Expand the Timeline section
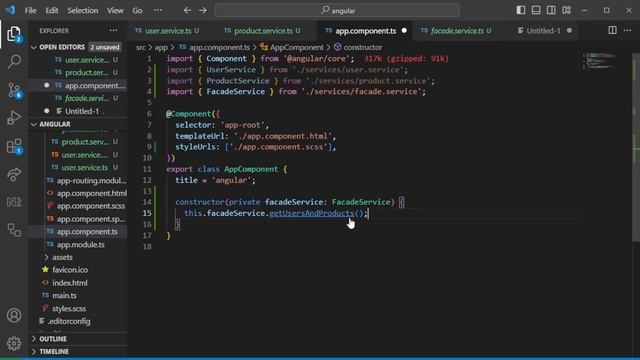Image resolution: width=640 pixels, height=360 pixels. 54,351
